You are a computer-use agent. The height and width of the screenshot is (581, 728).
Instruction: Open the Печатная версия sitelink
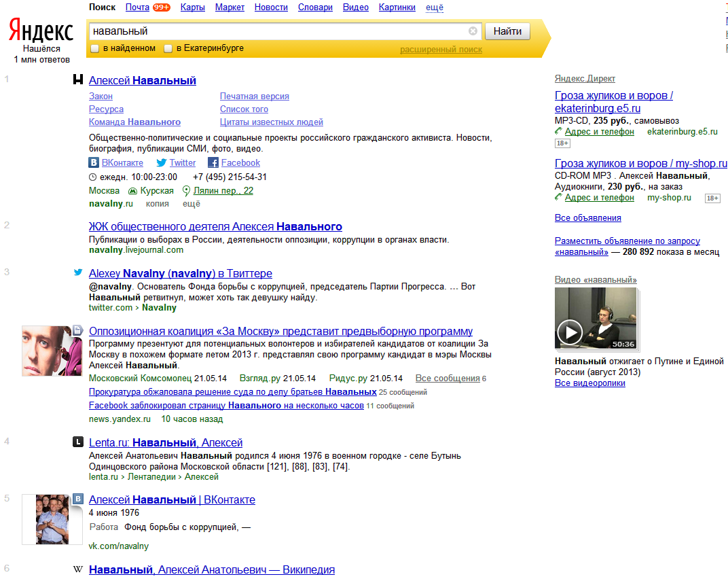pos(255,96)
